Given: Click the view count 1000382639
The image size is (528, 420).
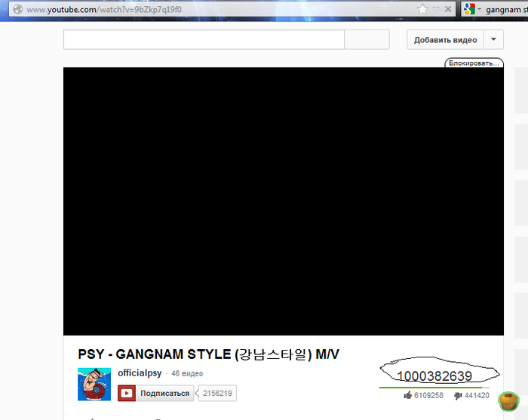Looking at the screenshot, I should coord(434,376).
